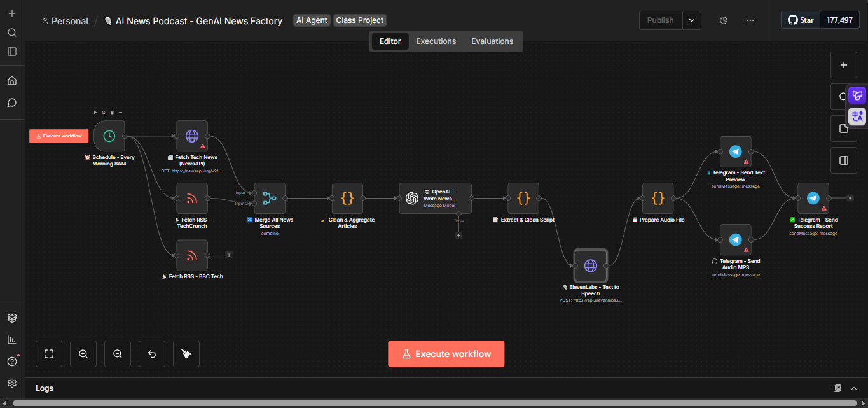The height and width of the screenshot is (408, 868).
Task: Expand the Publish dropdown arrow
Action: click(692, 20)
